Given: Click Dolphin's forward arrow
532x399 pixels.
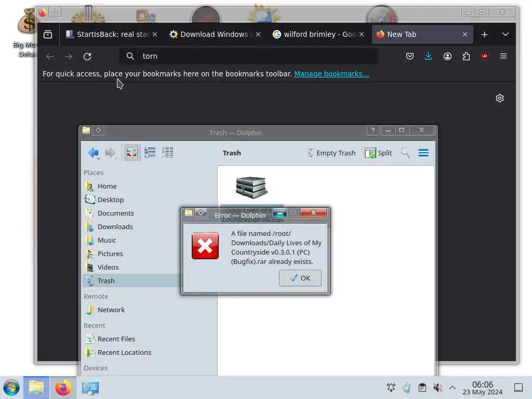Looking at the screenshot, I should click(x=110, y=153).
